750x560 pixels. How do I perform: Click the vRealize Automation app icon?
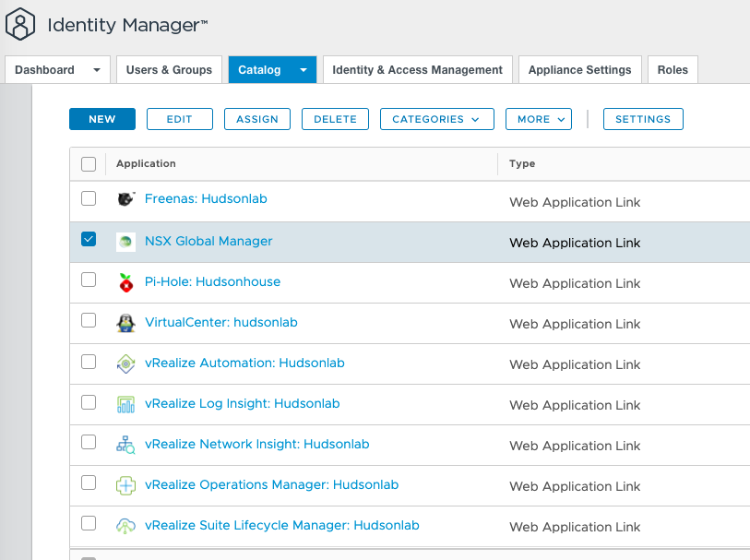pos(125,363)
